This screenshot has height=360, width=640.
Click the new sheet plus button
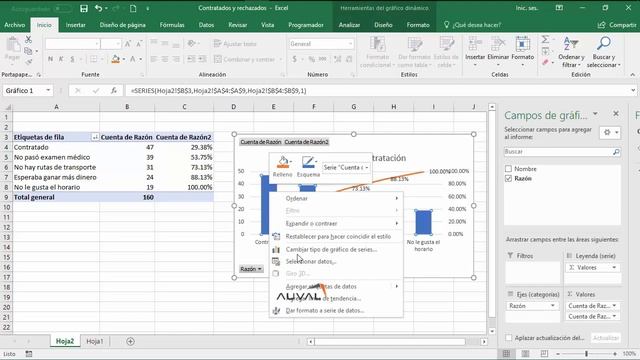131,341
